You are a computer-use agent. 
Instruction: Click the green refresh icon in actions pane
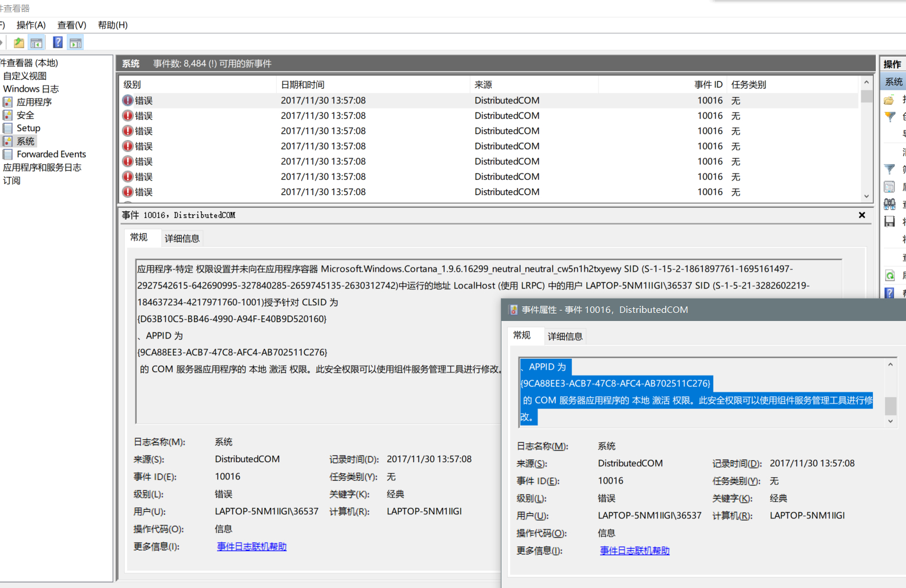[x=889, y=276]
